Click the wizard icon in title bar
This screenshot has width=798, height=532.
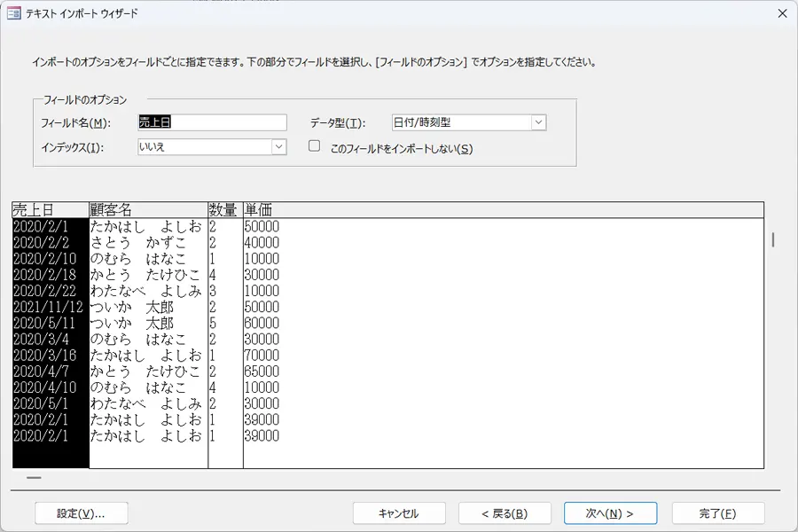coord(14,13)
